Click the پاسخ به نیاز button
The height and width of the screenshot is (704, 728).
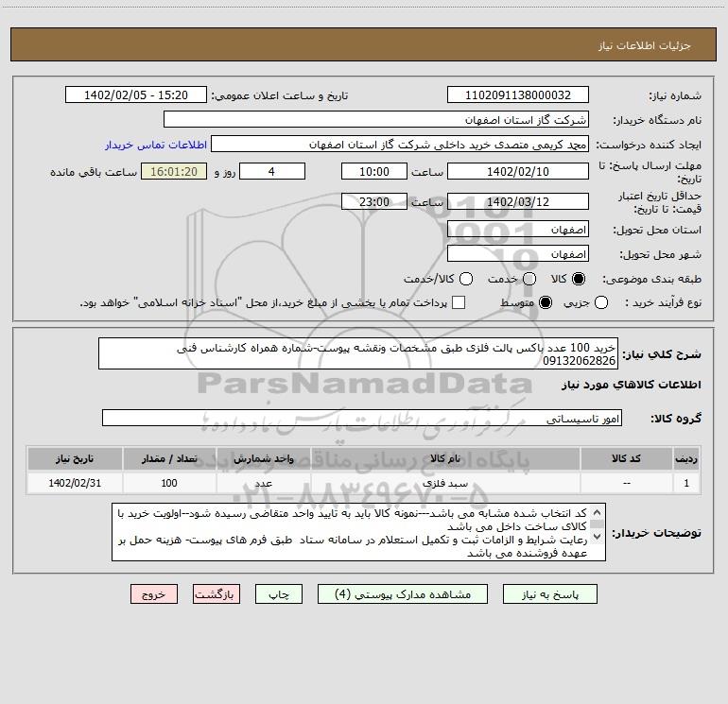(x=550, y=594)
